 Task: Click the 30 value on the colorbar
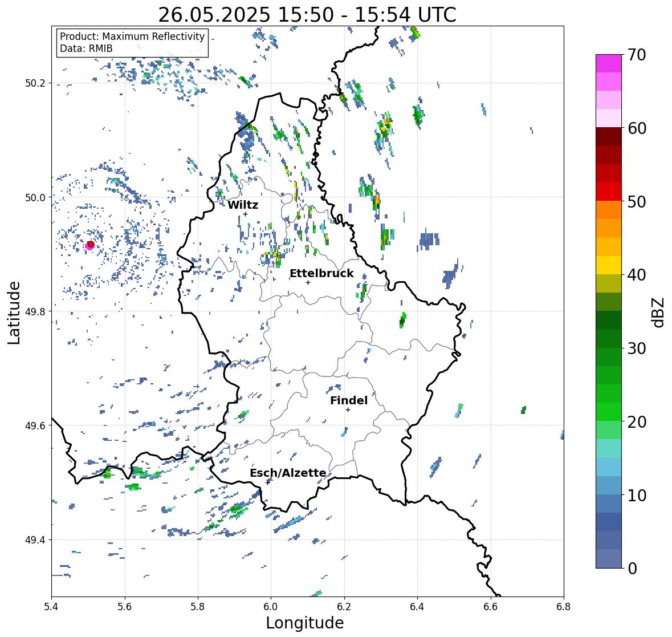coord(637,348)
